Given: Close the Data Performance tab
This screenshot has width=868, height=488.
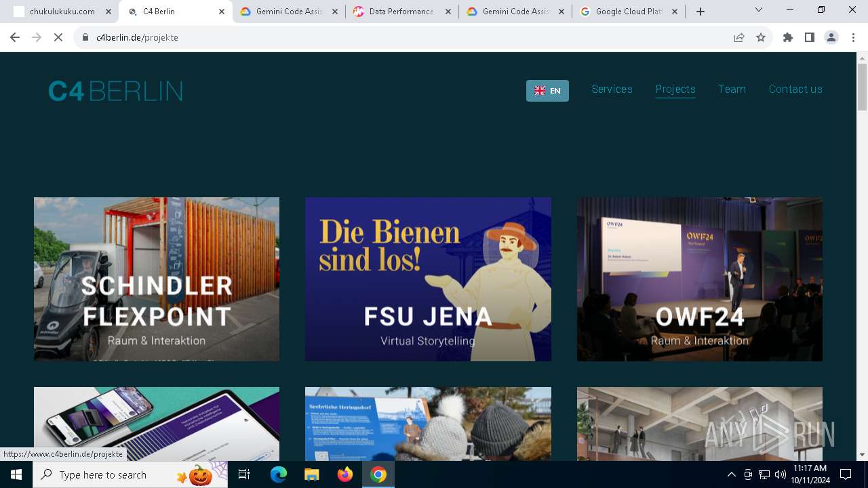Looking at the screenshot, I should (448, 12).
